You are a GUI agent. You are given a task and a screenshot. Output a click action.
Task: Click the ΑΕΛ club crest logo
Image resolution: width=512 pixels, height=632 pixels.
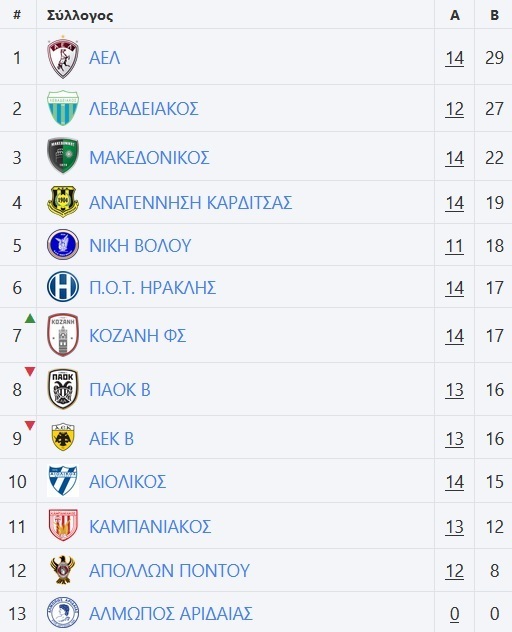click(x=62, y=57)
